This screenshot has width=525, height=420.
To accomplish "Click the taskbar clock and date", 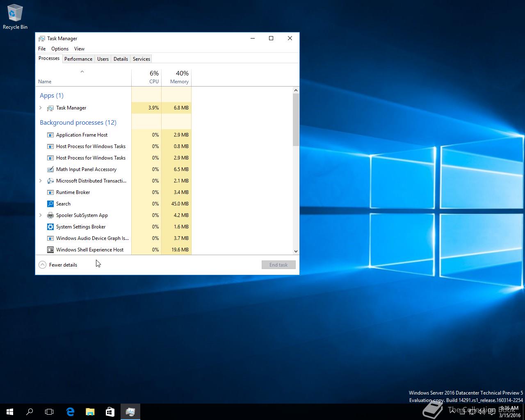I will 509,412.
